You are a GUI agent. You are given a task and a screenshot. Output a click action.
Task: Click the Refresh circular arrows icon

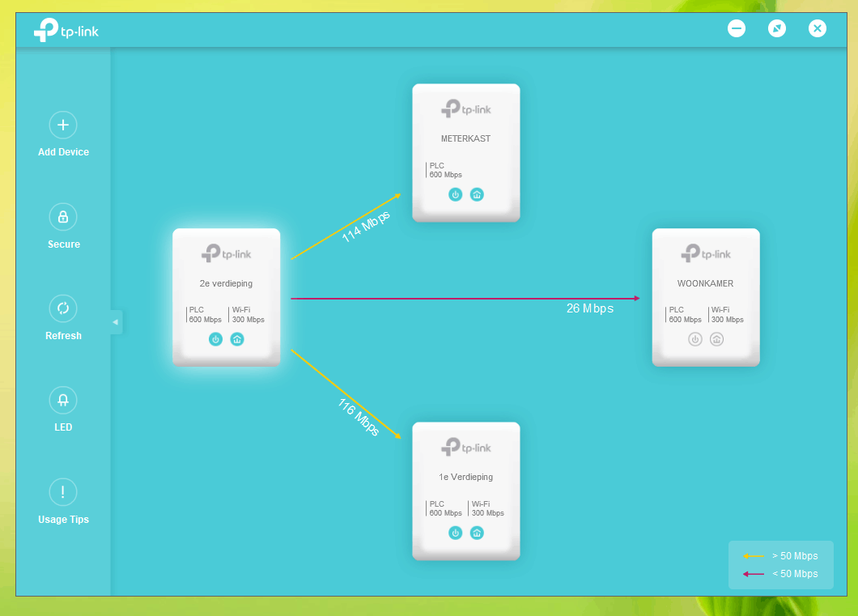[x=63, y=308]
